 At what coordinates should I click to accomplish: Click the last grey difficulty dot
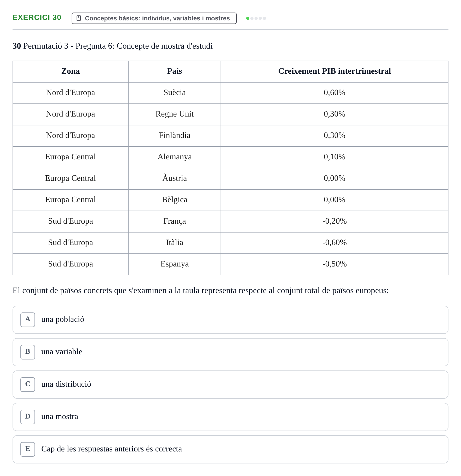[264, 18]
